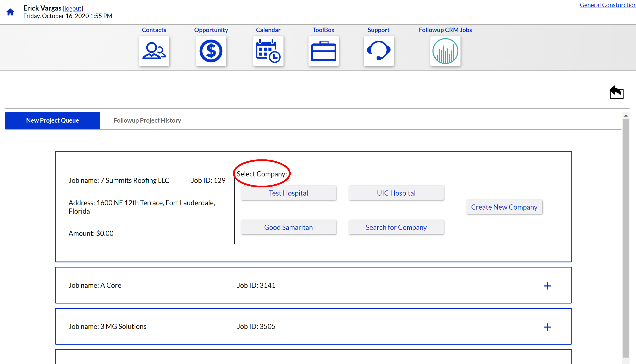Select Test Hospital company
Screen dimensions: 636x364
pos(288,193)
